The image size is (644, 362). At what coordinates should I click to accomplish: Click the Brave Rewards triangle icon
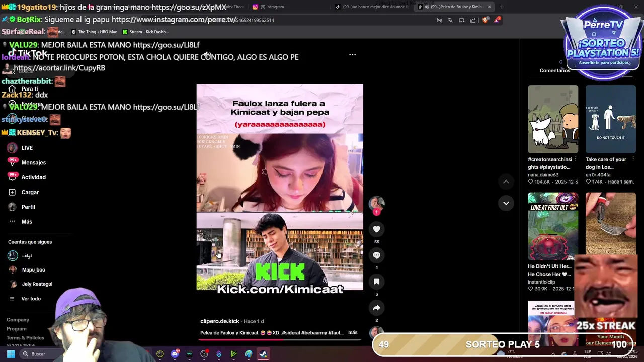tap(497, 20)
